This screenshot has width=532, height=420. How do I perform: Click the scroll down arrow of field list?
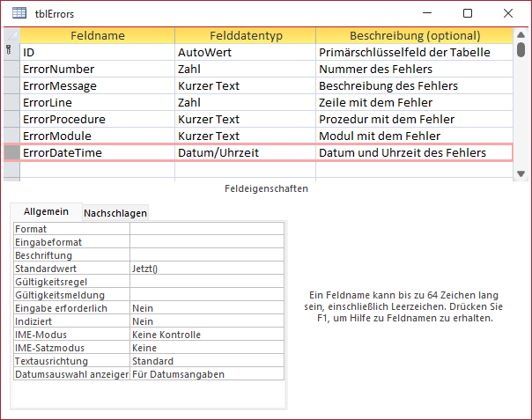(x=521, y=174)
